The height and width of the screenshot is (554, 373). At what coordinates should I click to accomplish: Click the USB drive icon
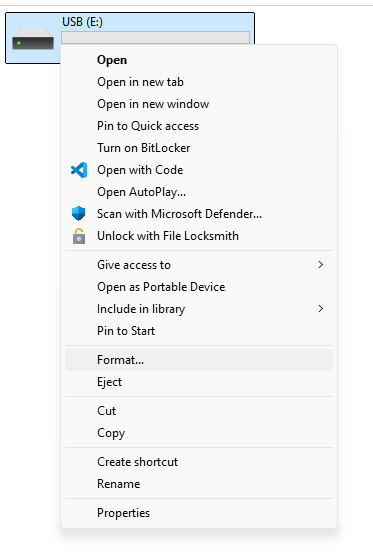[x=33, y=39]
